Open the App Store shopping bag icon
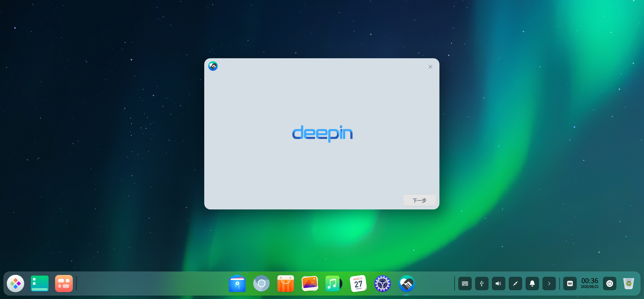Viewport: 644px width, 299px height. (x=286, y=284)
